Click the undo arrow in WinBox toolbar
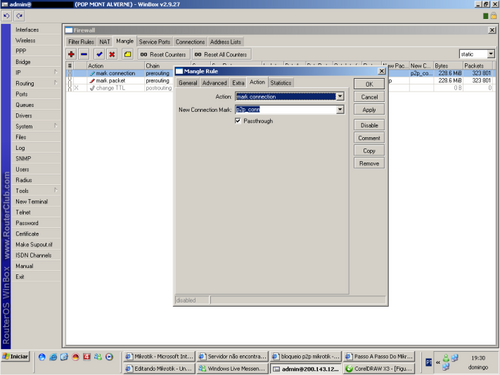Viewport: 500px width, 375px height. [x=7, y=16]
